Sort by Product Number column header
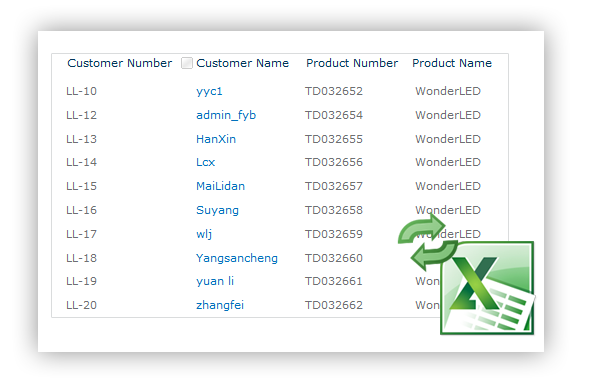The height and width of the screenshot is (386, 594). click(352, 63)
